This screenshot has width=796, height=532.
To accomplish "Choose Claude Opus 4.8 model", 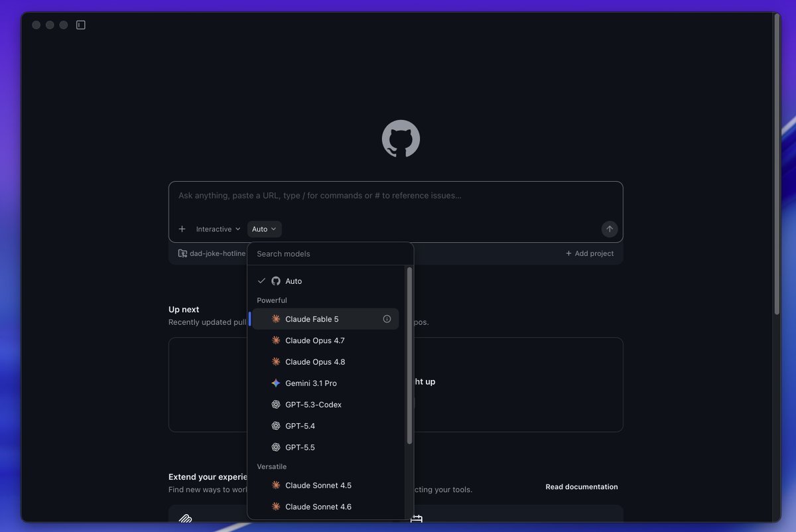I will pos(326,362).
